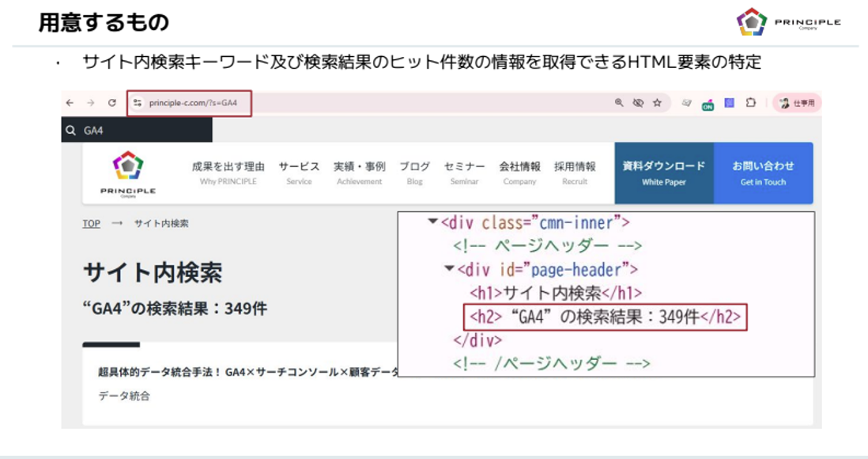Click the browser forward arrow
The width and height of the screenshot is (868, 459).
(x=89, y=103)
